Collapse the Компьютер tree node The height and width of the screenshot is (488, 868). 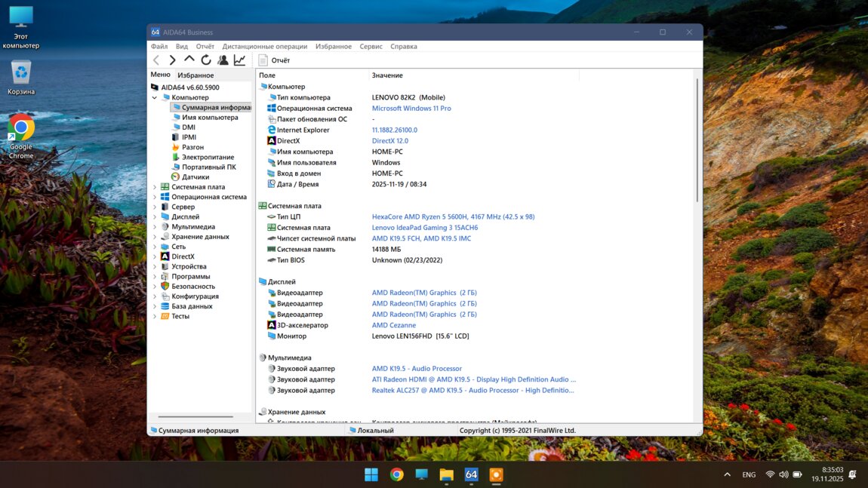pyautogui.click(x=155, y=97)
